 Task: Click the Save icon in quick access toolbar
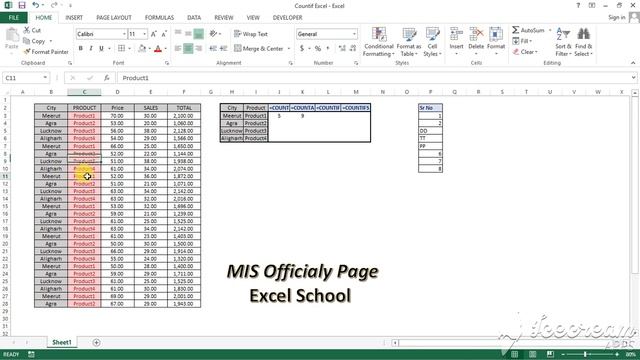click(x=22, y=5)
